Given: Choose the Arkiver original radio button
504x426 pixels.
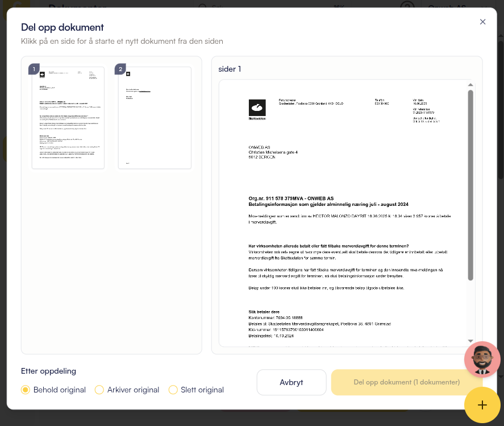Looking at the screenshot, I should click(99, 390).
